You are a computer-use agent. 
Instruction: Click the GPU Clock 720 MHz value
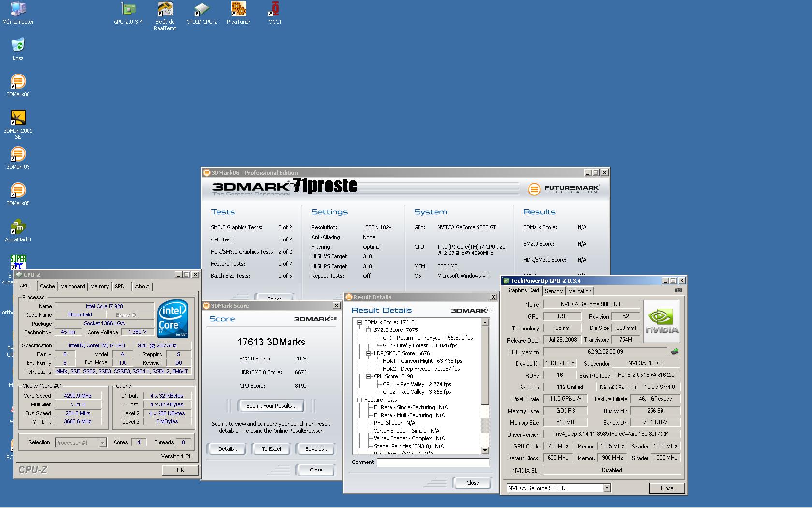558,446
